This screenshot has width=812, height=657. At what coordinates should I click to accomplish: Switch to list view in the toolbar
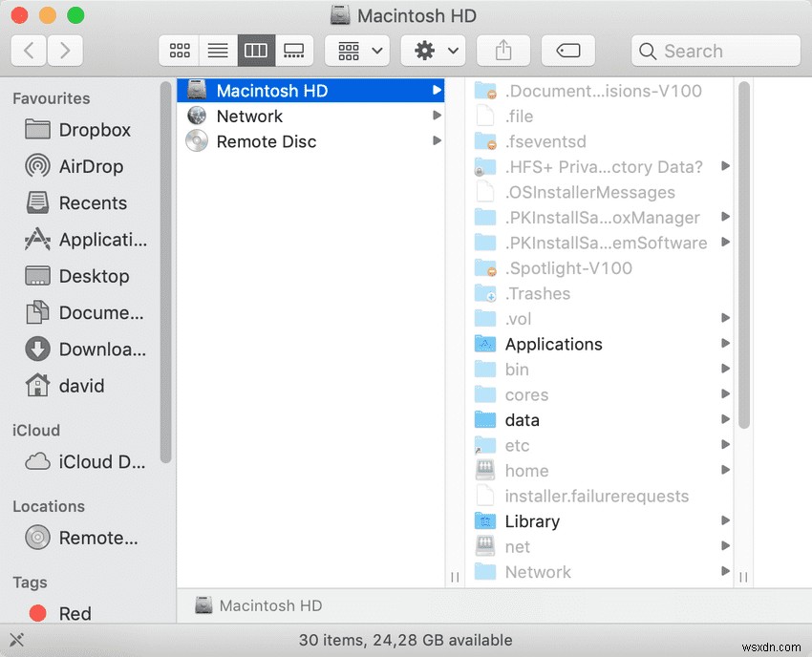pyautogui.click(x=217, y=51)
